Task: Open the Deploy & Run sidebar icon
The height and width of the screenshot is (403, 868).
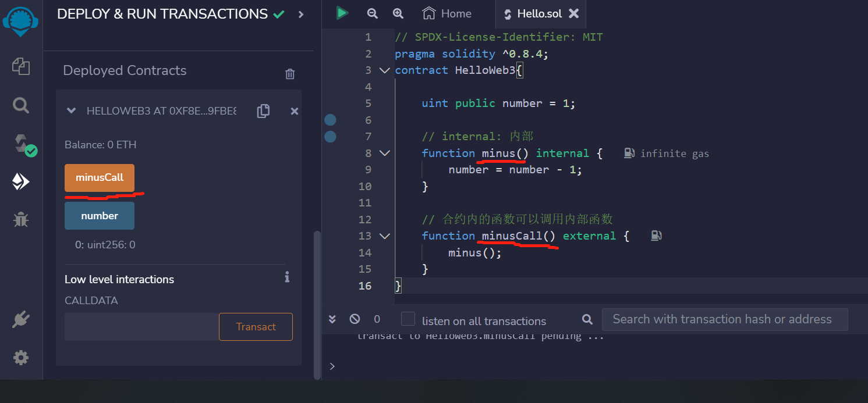Action: coord(21,182)
